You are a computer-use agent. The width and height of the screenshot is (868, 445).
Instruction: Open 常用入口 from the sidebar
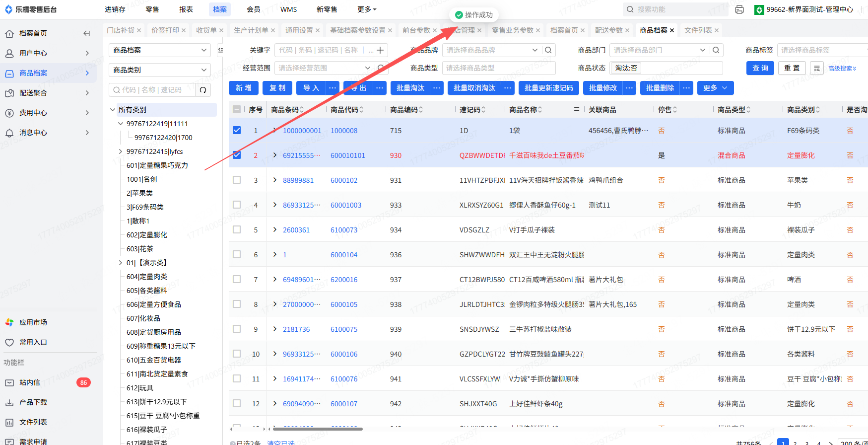tap(33, 342)
